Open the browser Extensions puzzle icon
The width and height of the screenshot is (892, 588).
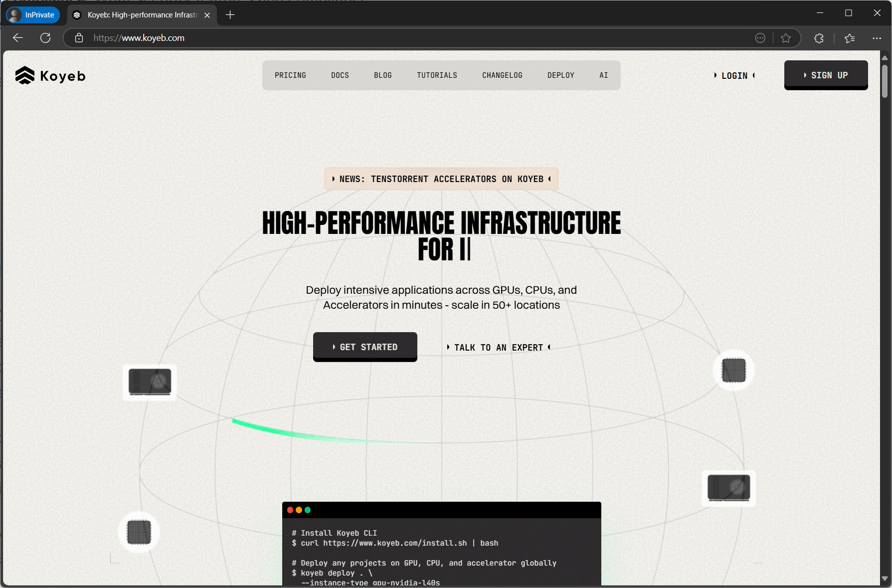tap(819, 38)
